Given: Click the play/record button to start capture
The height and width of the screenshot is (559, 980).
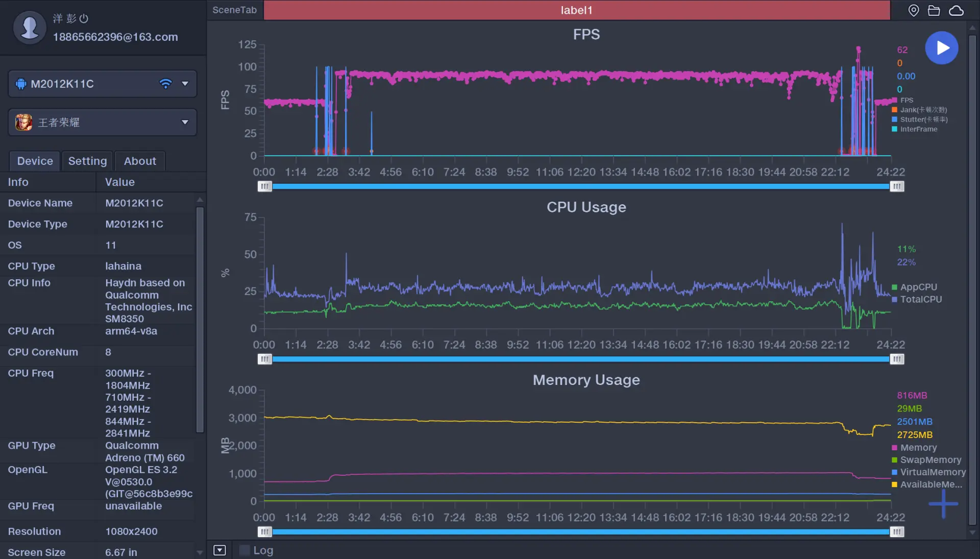Looking at the screenshot, I should (942, 46).
